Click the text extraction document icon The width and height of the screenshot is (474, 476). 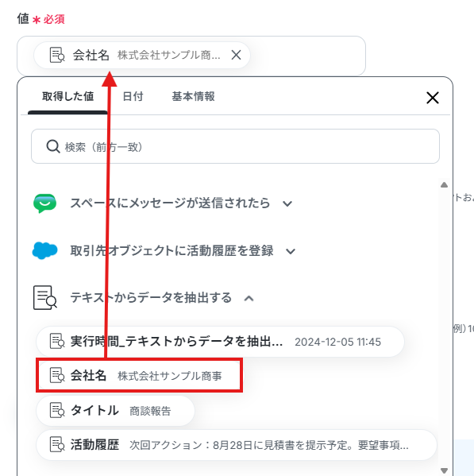[x=45, y=297]
